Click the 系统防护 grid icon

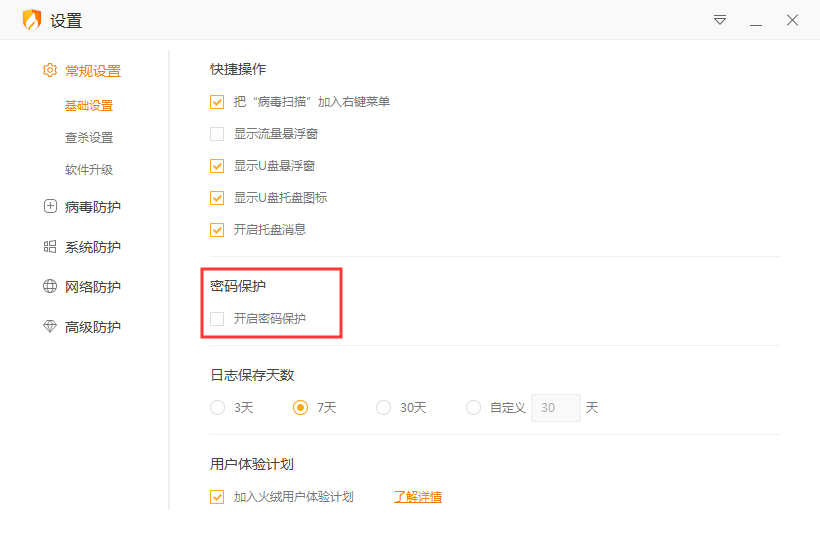tap(50, 247)
